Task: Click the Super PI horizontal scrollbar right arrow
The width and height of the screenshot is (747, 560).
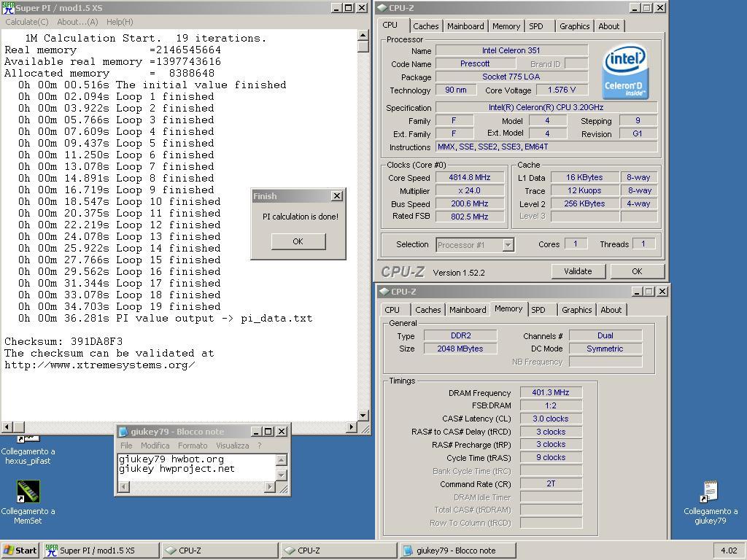Action: (x=352, y=427)
